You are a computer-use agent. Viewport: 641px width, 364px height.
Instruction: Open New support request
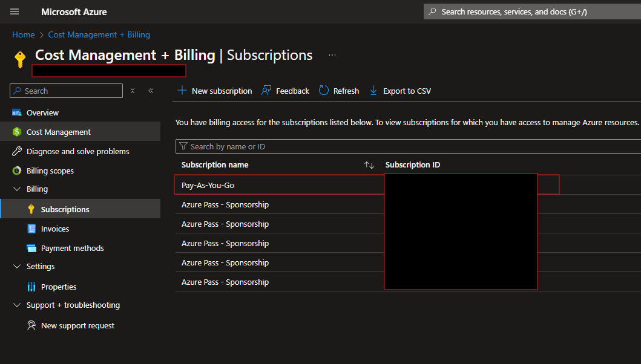(77, 325)
